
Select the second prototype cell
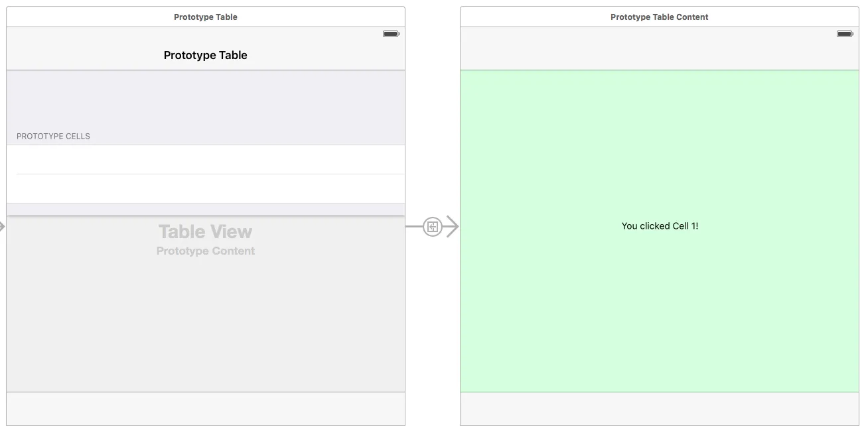[206, 189]
